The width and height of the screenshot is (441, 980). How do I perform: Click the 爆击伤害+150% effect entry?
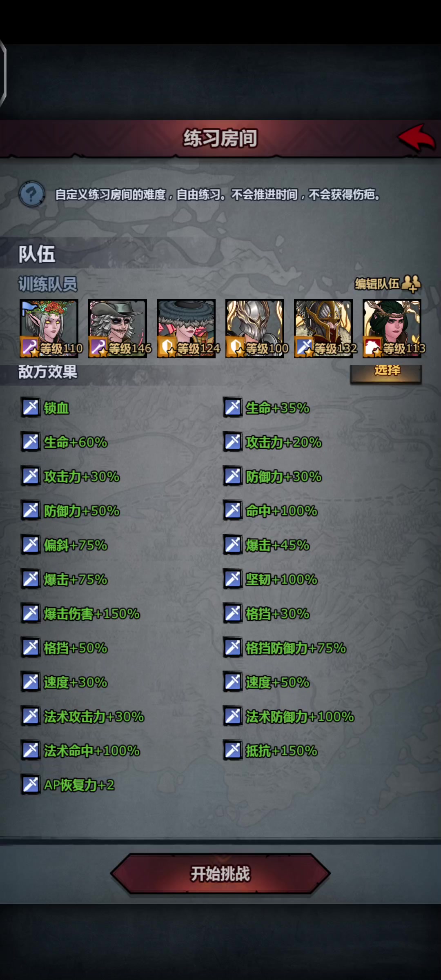pos(81,613)
